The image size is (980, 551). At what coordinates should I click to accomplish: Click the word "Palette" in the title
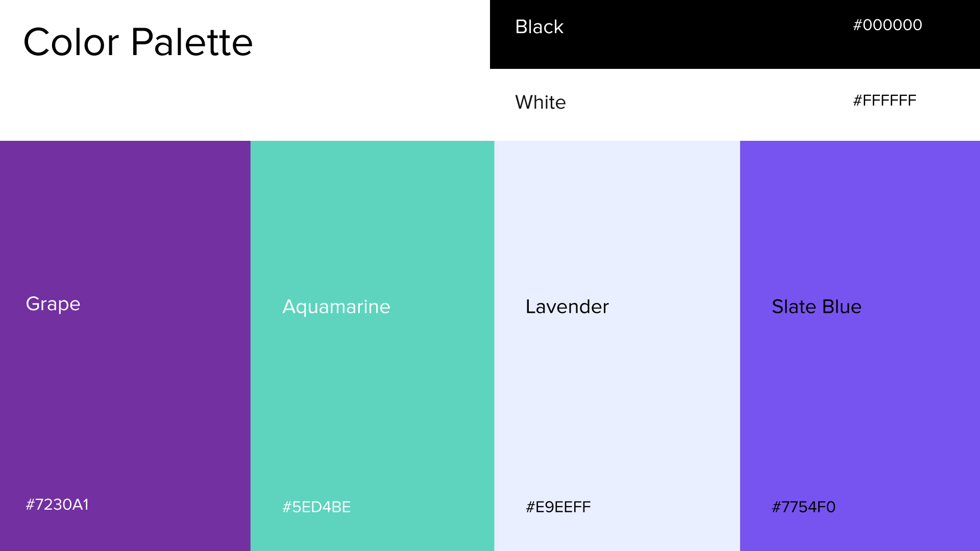[192, 42]
